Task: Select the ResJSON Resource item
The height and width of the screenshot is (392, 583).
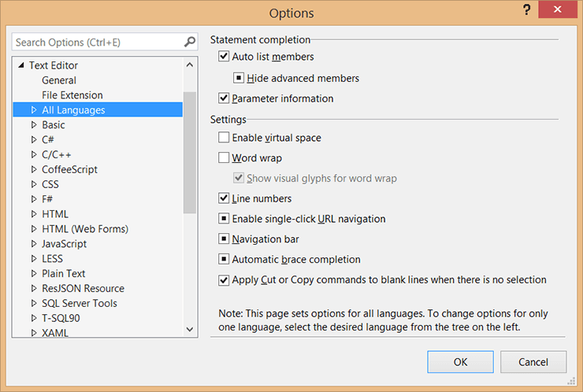Action: 83,288
